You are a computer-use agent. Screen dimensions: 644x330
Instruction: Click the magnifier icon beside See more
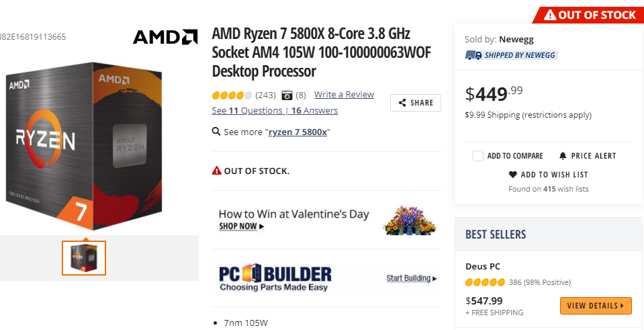(216, 132)
